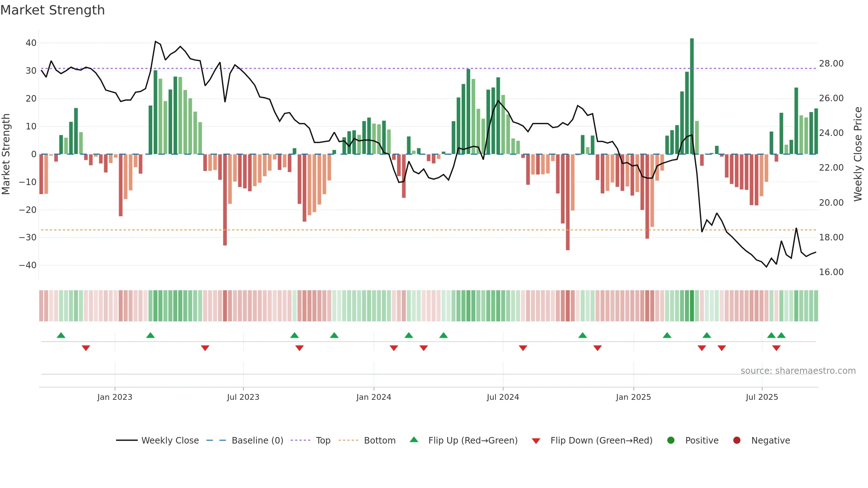868x488 pixels.
Task: Select the Weekly Close Price axis title
Action: pyautogui.click(x=858, y=154)
